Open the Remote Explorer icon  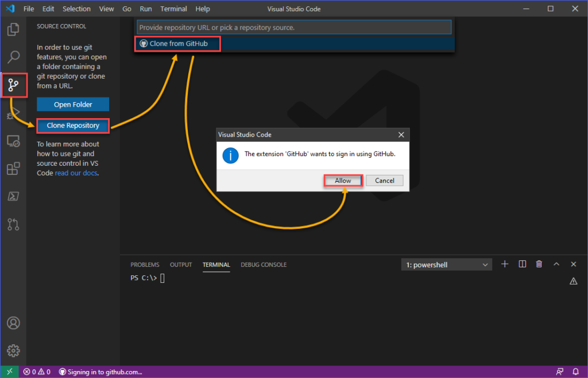13,141
